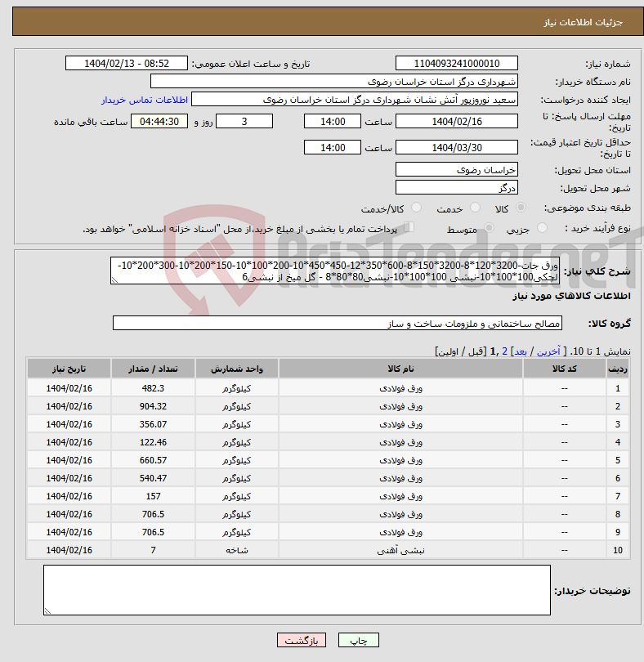This screenshot has width=644, height=662.
Task: Click the شماره نیاز number field
Action: click(x=457, y=63)
